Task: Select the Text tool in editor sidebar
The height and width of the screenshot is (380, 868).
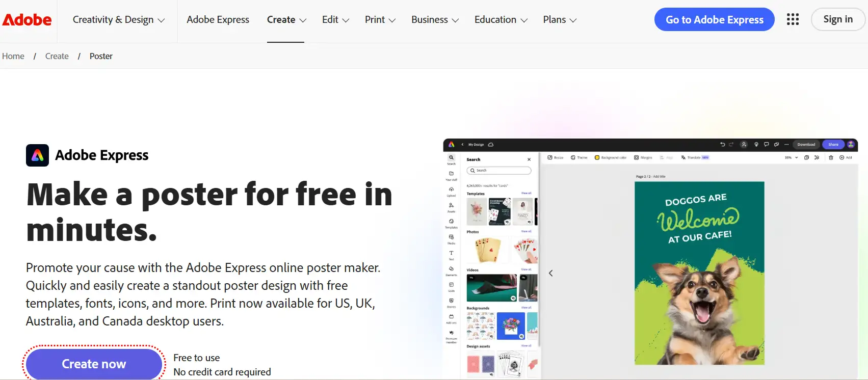Action: click(x=451, y=255)
